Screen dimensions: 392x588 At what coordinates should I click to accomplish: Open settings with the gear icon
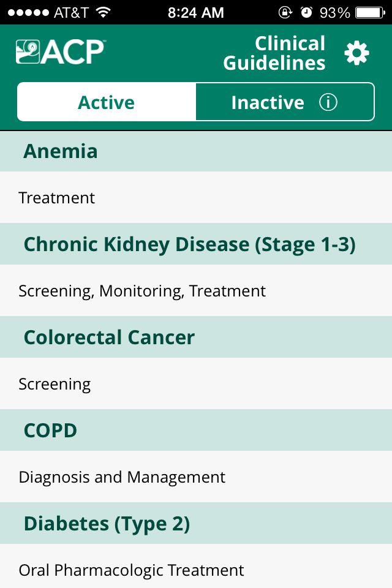tap(356, 53)
